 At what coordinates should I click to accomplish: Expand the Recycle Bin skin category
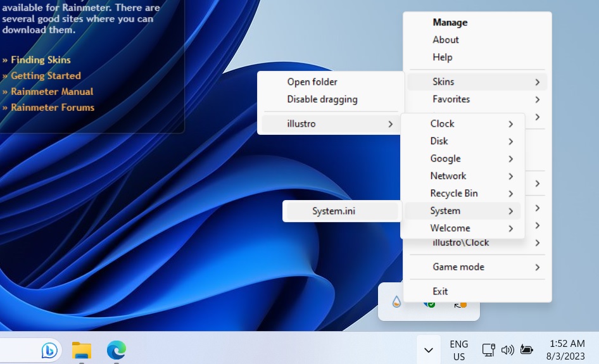(x=463, y=193)
